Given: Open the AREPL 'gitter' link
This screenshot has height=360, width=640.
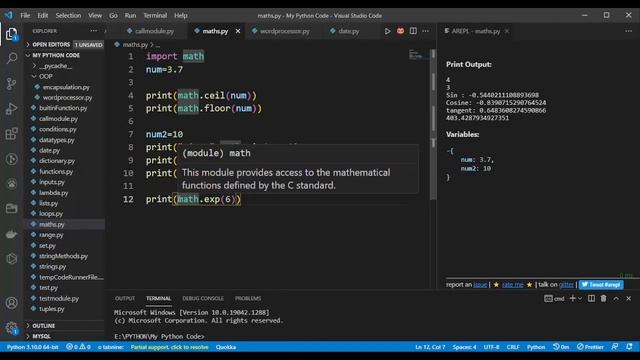Looking at the screenshot, I should pos(566,284).
